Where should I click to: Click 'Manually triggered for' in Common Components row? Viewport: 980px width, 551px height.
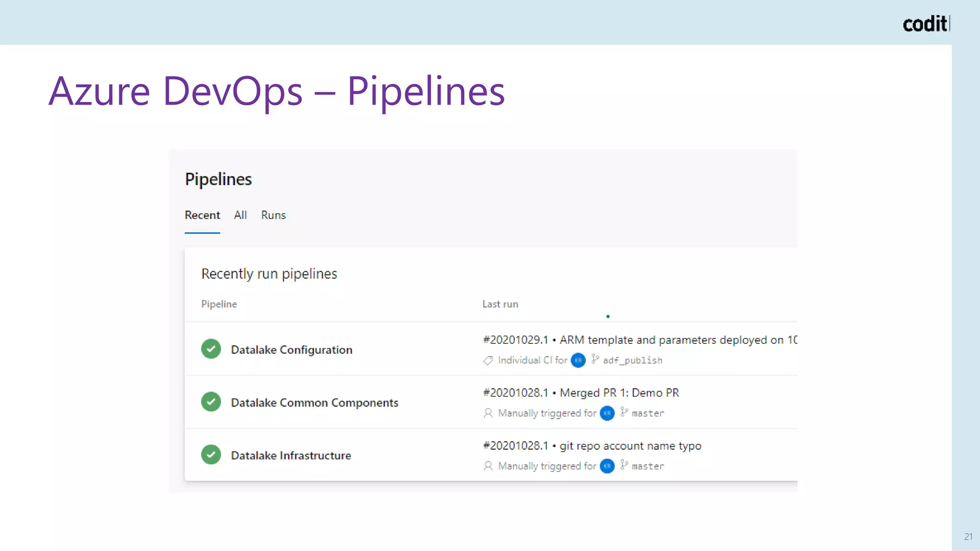click(x=547, y=413)
